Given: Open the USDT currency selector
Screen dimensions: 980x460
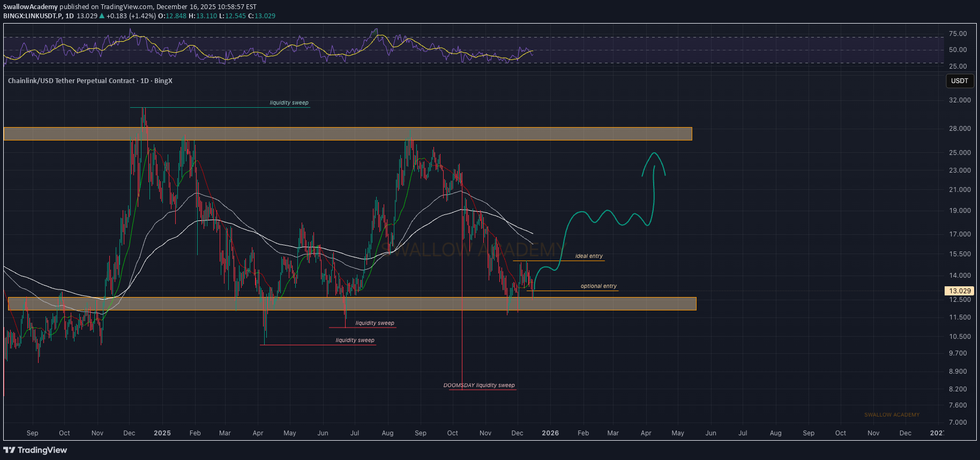Looking at the screenshot, I should [x=959, y=81].
